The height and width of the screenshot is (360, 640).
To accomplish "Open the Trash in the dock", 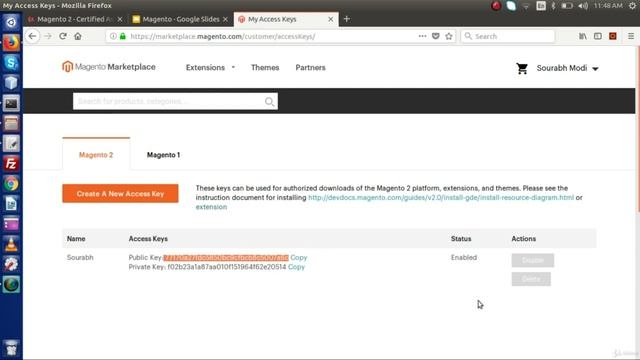I will (11, 347).
